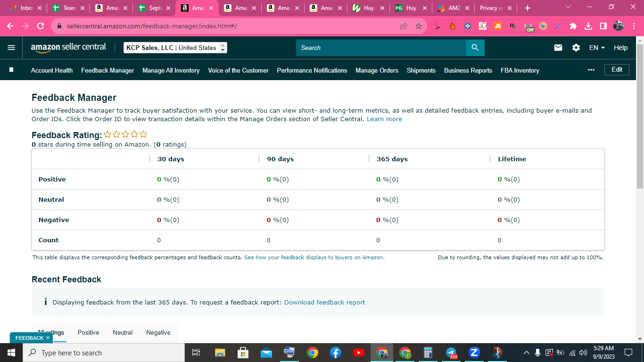644x362 pixels.
Task: Click the taskbar clock showing 5:29 AM
Action: 603,353
